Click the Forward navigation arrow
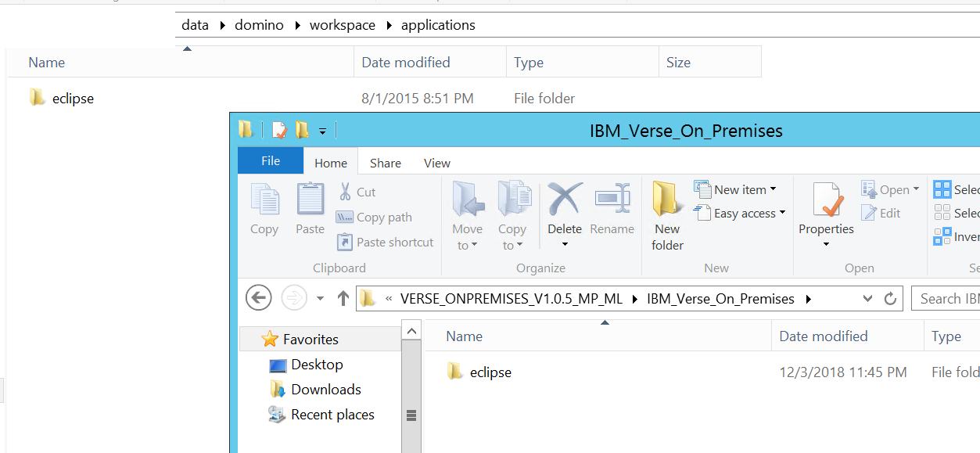Viewport: 980px width, 453px height. tap(294, 298)
